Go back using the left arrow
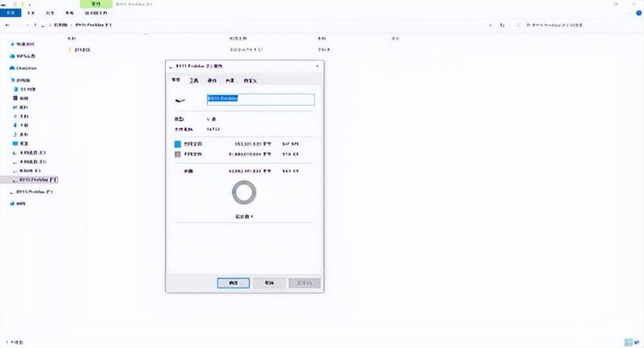 click(x=7, y=25)
